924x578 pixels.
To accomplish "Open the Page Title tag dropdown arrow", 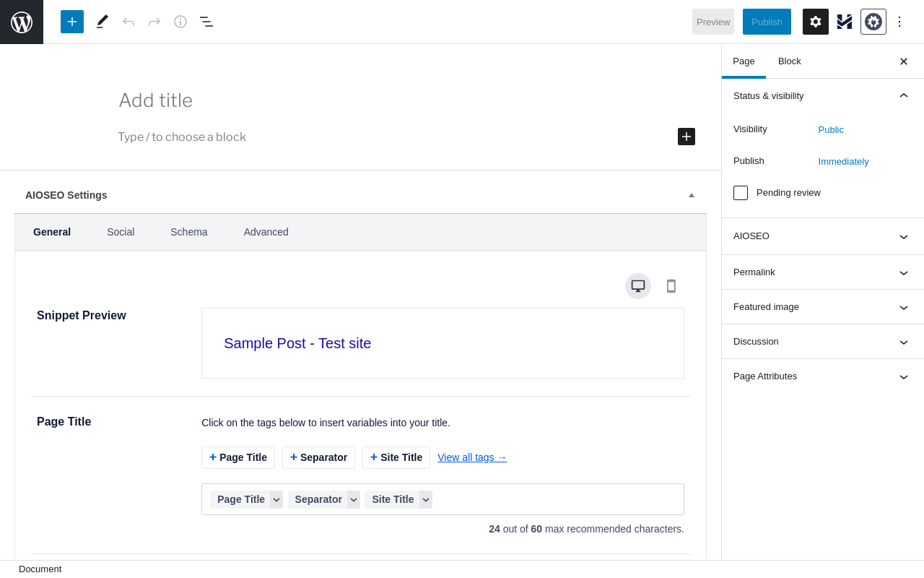I will (276, 500).
